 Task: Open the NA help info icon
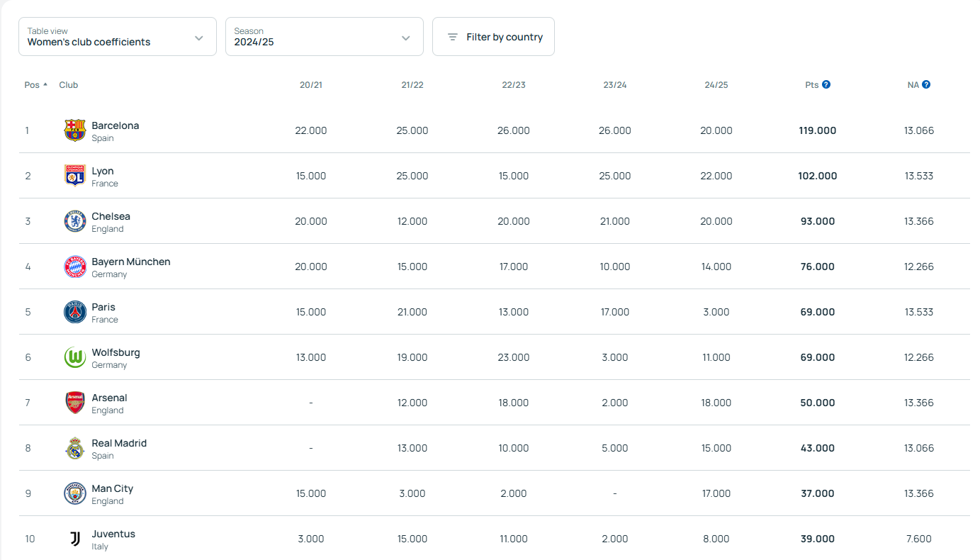point(926,85)
